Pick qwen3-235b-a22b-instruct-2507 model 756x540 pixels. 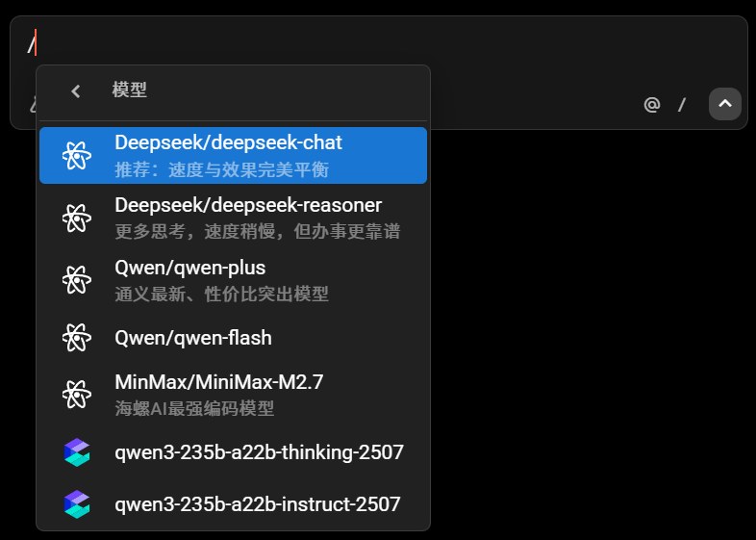coord(233,504)
